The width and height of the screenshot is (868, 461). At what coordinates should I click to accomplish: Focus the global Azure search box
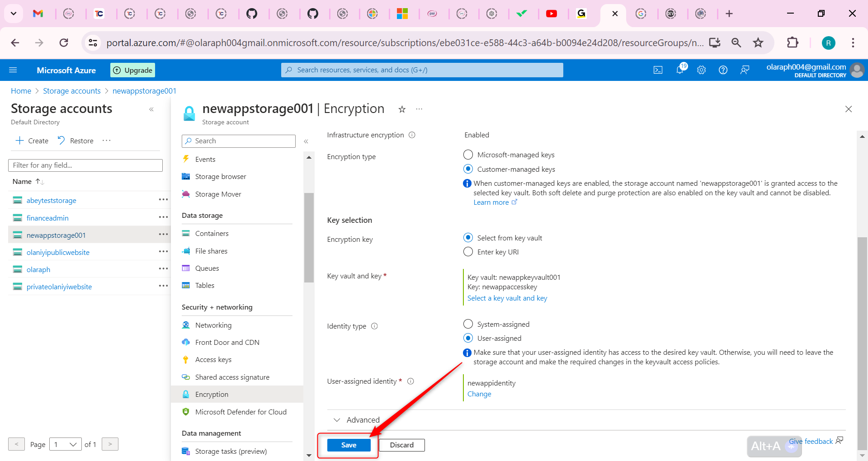click(x=422, y=70)
